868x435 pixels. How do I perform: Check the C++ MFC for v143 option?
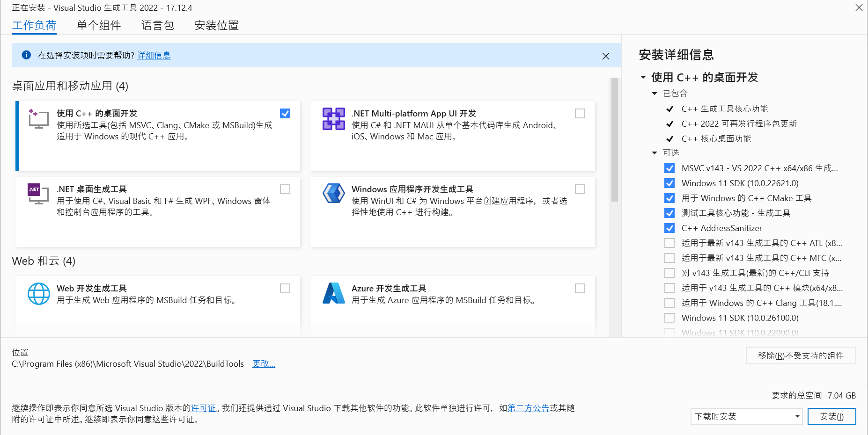coord(670,258)
